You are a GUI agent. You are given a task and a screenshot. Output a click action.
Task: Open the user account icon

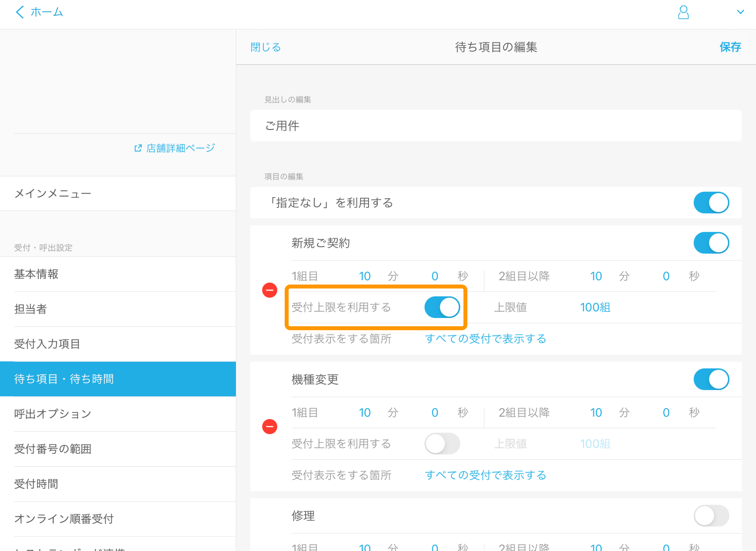coord(683,12)
